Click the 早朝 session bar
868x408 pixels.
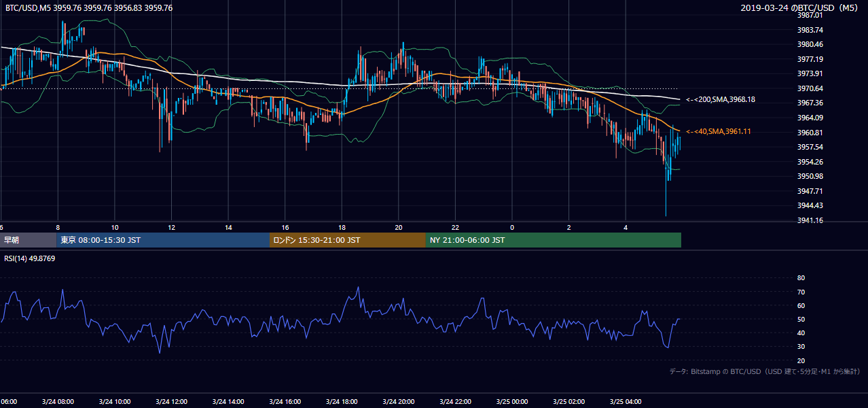[28, 240]
